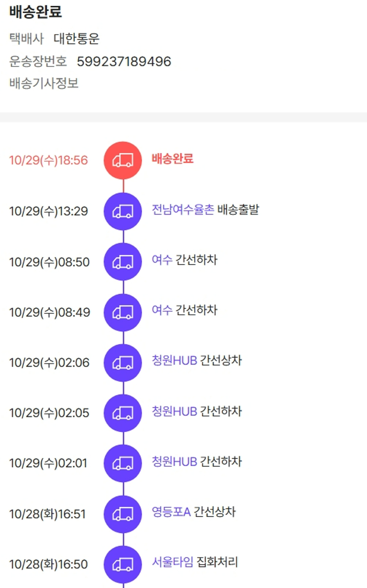Click the truck icon beside 전남여수율촌 배송출발

tap(123, 211)
